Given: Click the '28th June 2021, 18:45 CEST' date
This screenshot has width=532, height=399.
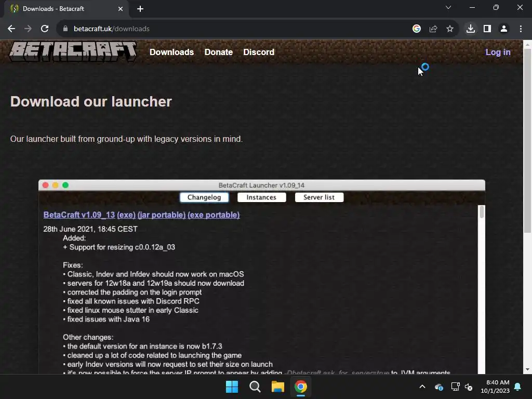Looking at the screenshot, I should click(x=90, y=229).
